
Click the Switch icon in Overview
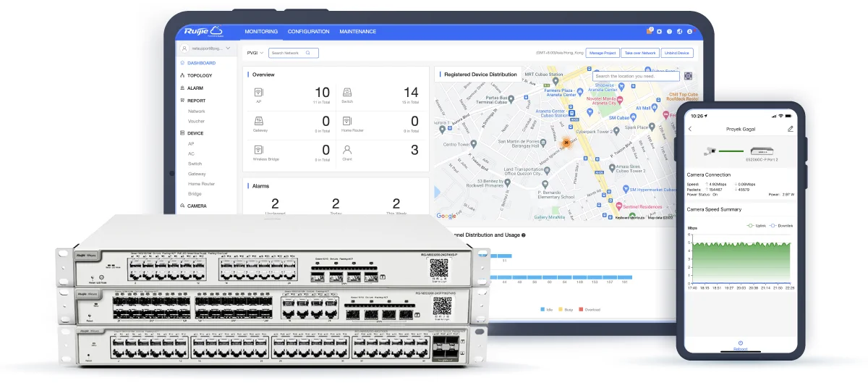[347, 92]
